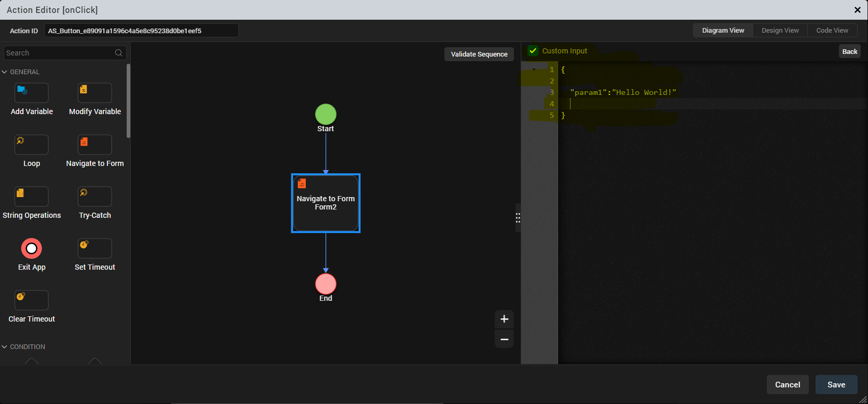868x404 pixels.
Task: Choose the Set Timeout icon
Action: (x=94, y=249)
